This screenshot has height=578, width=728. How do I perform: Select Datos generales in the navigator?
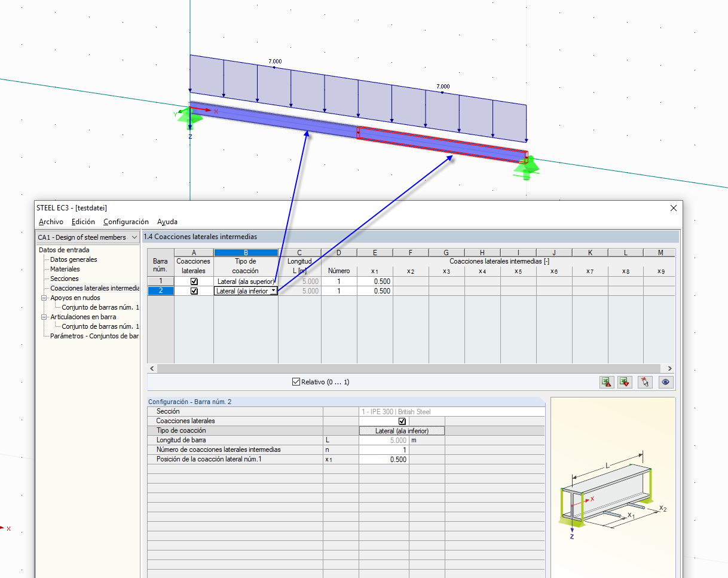74,259
